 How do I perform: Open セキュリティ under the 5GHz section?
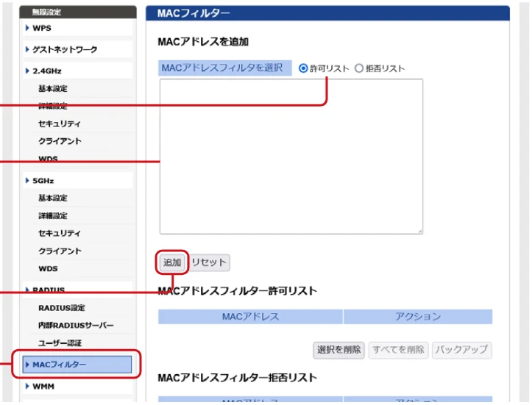pyautogui.click(x=60, y=233)
